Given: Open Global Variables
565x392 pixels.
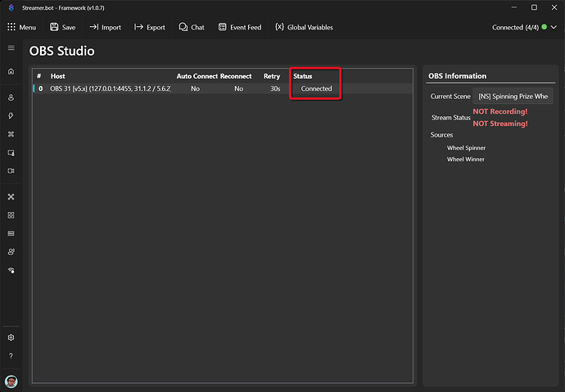Looking at the screenshot, I should pos(304,27).
